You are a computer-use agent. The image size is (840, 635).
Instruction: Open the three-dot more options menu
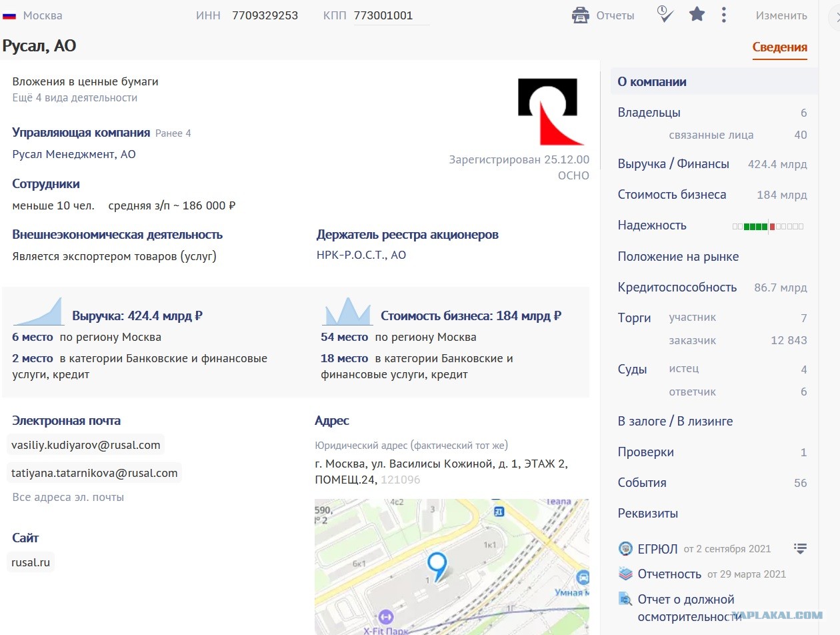(724, 15)
